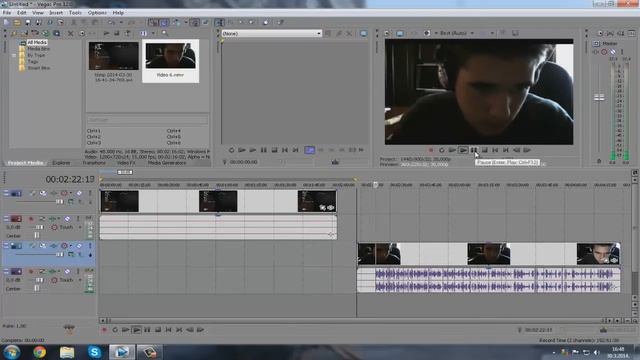Open the File menu
This screenshot has height=360, width=640.
point(7,13)
